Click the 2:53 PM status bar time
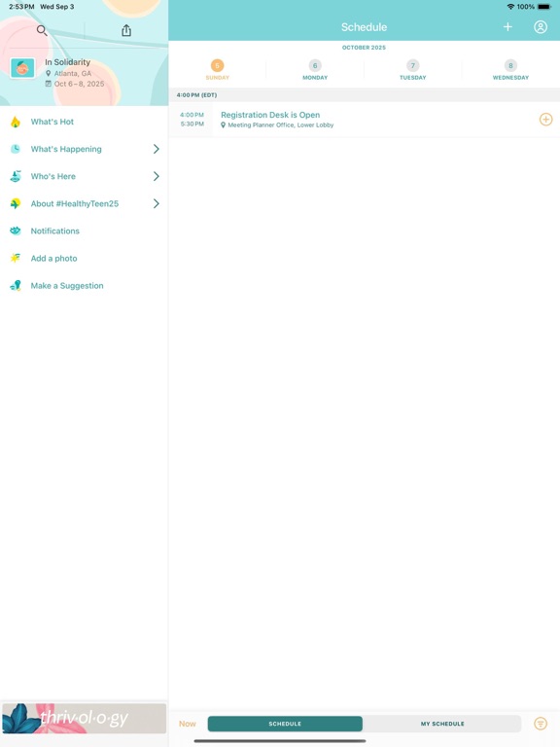Image resolution: width=560 pixels, height=747 pixels. click(x=21, y=7)
